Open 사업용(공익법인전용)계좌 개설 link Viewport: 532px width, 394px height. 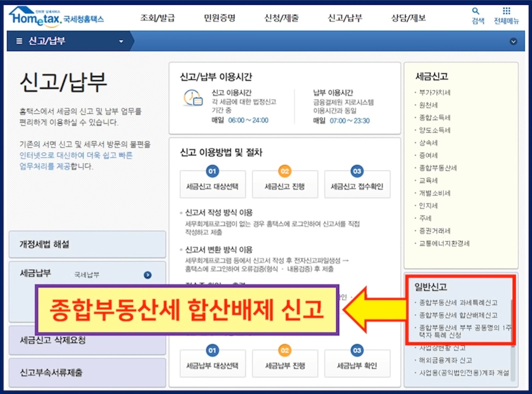coord(464,373)
